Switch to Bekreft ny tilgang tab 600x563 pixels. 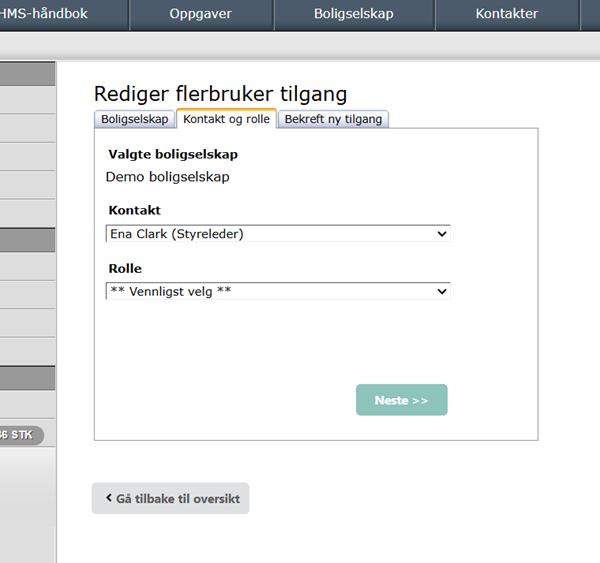[333, 119]
